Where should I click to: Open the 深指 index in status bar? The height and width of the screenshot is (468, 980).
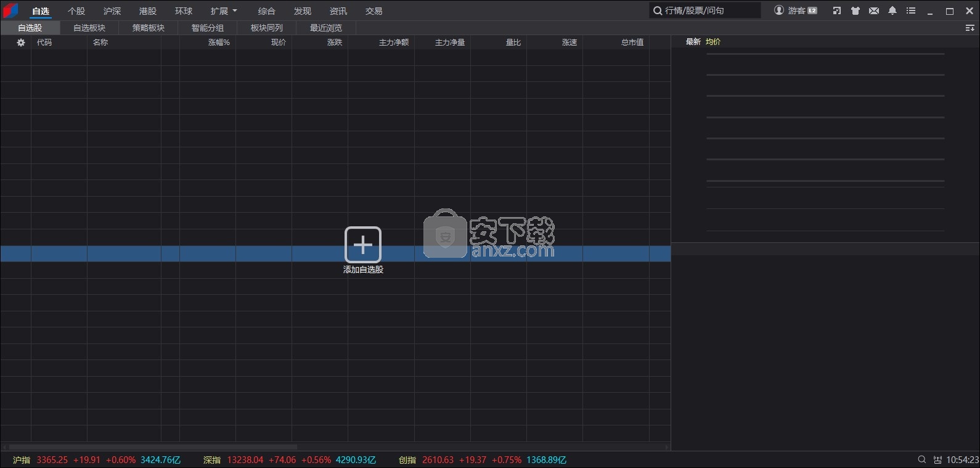coord(212,460)
